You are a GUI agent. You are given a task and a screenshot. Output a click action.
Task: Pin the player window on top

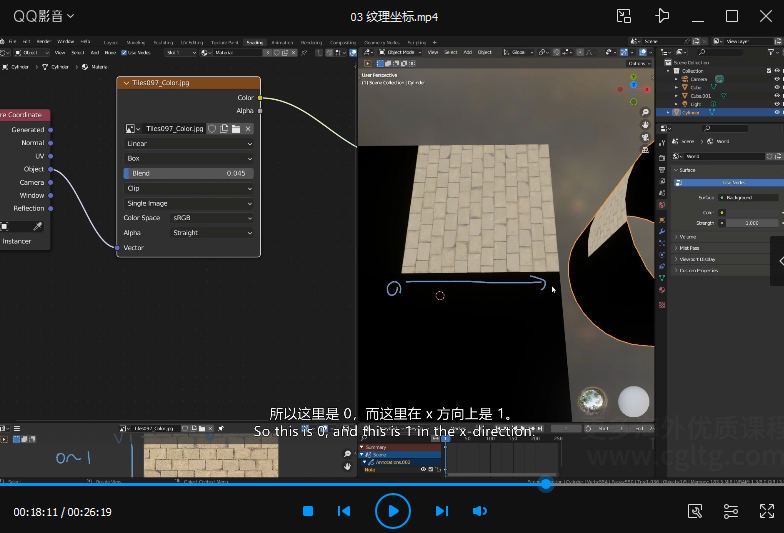click(x=662, y=16)
